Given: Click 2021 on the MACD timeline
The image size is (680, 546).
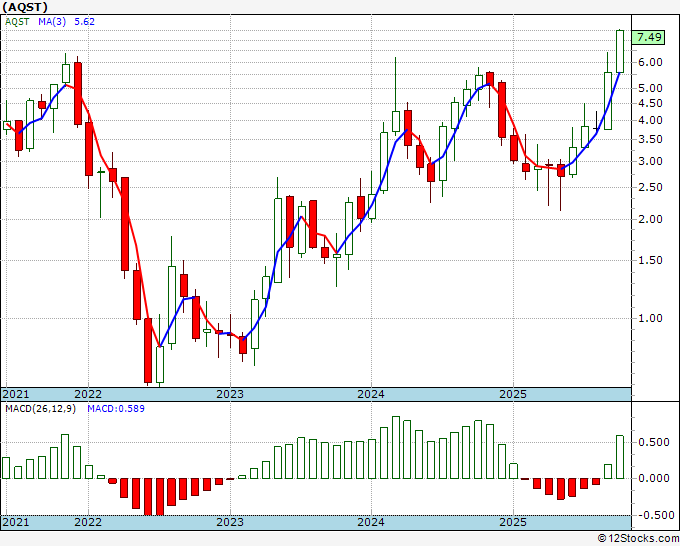Looking at the screenshot, I should tap(16, 522).
